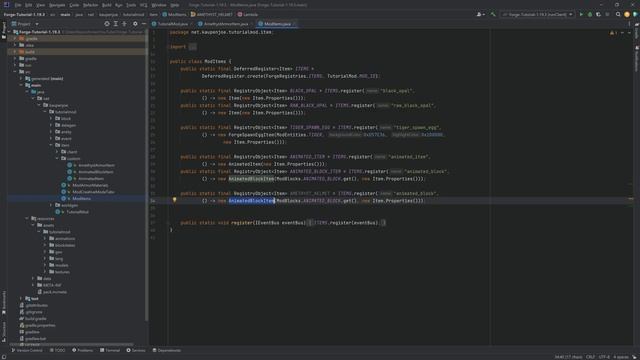
Task: Open the Version Control tool window
Action: pyautogui.click(x=27, y=350)
